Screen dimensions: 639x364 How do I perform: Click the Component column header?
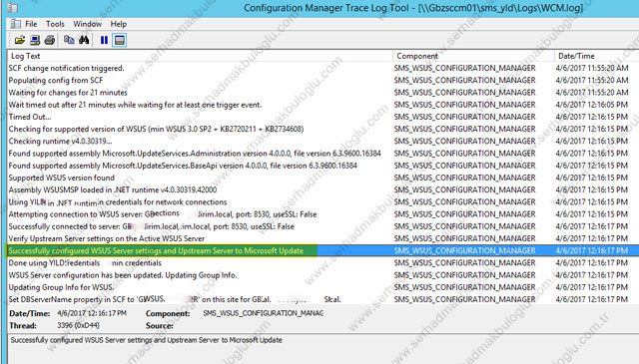point(473,56)
